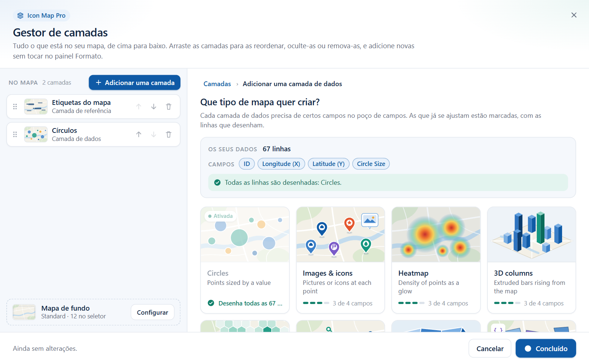This screenshot has width=589, height=364.
Task: Select the Latitude (Y) field chip
Action: [328, 164]
